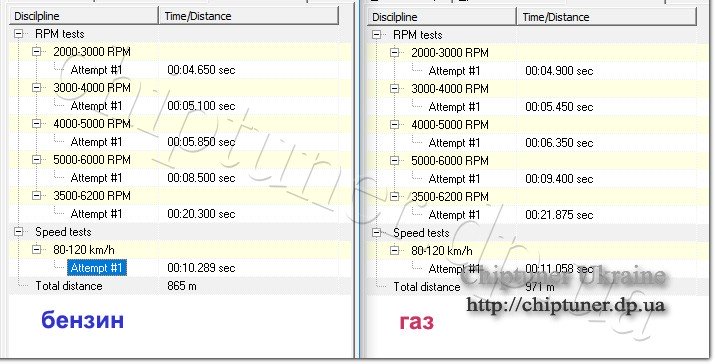Click 00:21.875 sec value in right panel
The width and height of the screenshot is (715, 364).
(559, 215)
